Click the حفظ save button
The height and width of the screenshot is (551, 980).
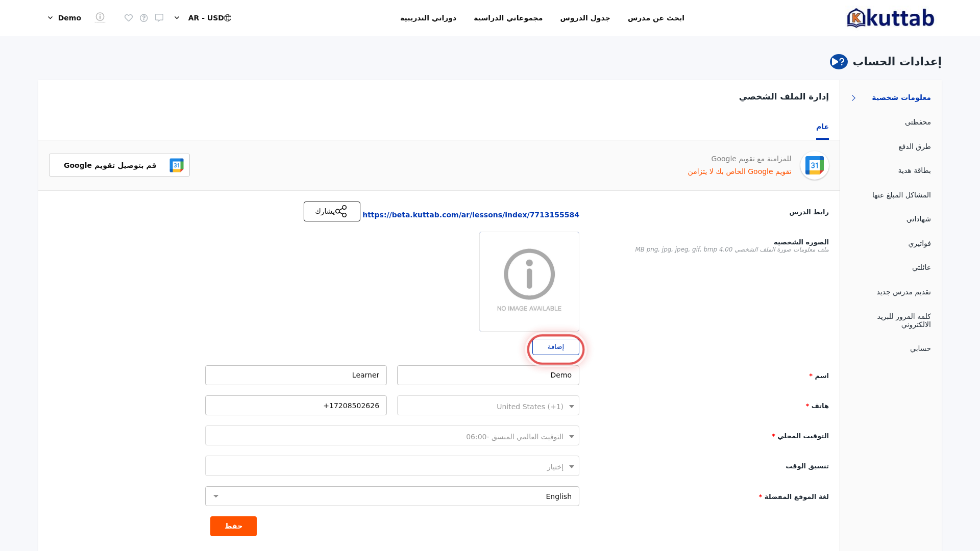coord(233,526)
